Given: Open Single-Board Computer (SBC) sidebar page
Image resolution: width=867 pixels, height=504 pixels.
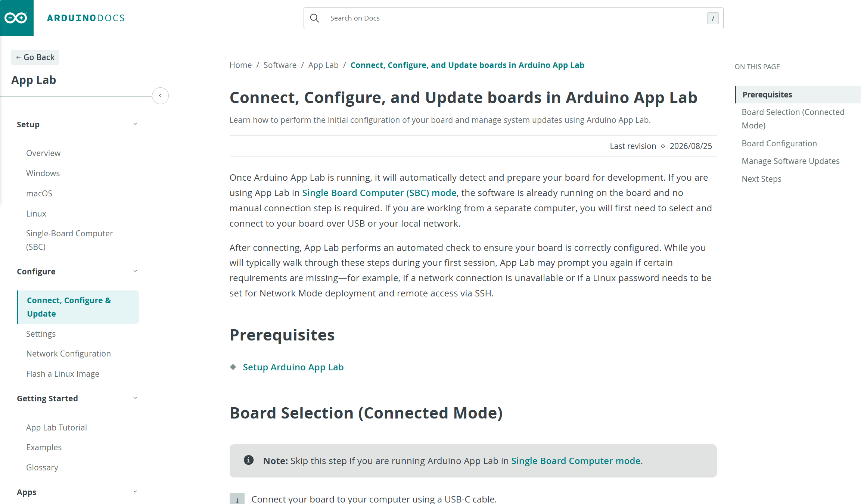Looking at the screenshot, I should (x=69, y=240).
